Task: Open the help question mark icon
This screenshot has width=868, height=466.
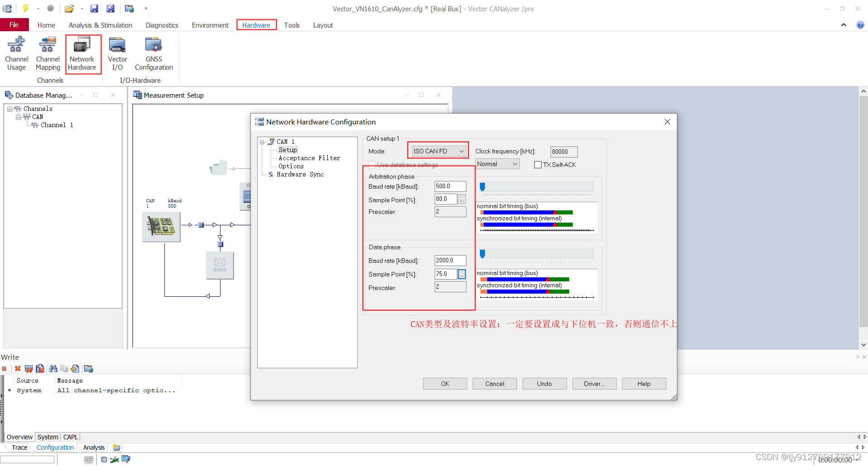Action: (x=860, y=25)
